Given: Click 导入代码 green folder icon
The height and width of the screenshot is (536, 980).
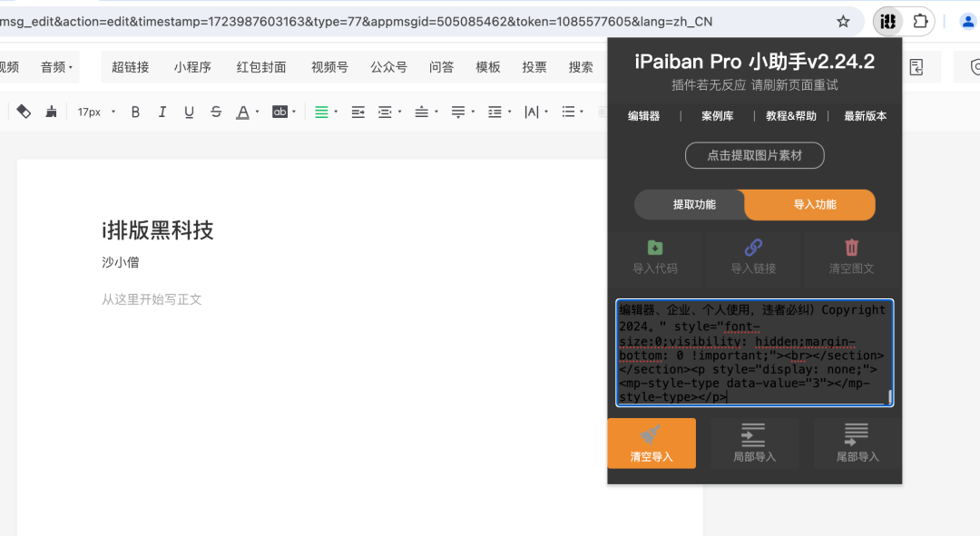Looking at the screenshot, I should click(x=655, y=248).
